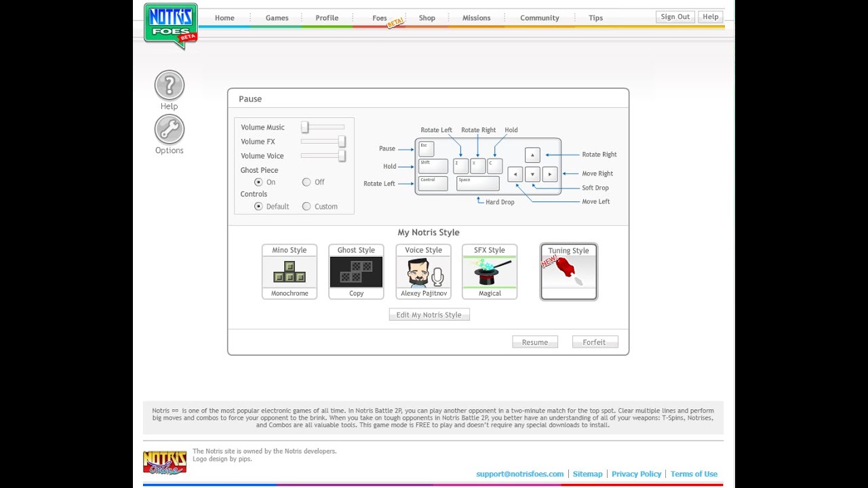Viewport: 868px width, 488px height.
Task: Click the top-right Help button
Action: 711,17
